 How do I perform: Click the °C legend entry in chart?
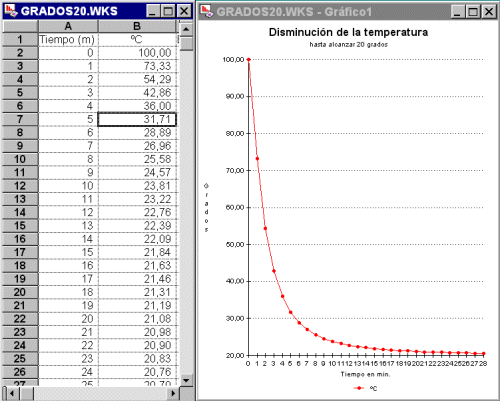point(365,388)
